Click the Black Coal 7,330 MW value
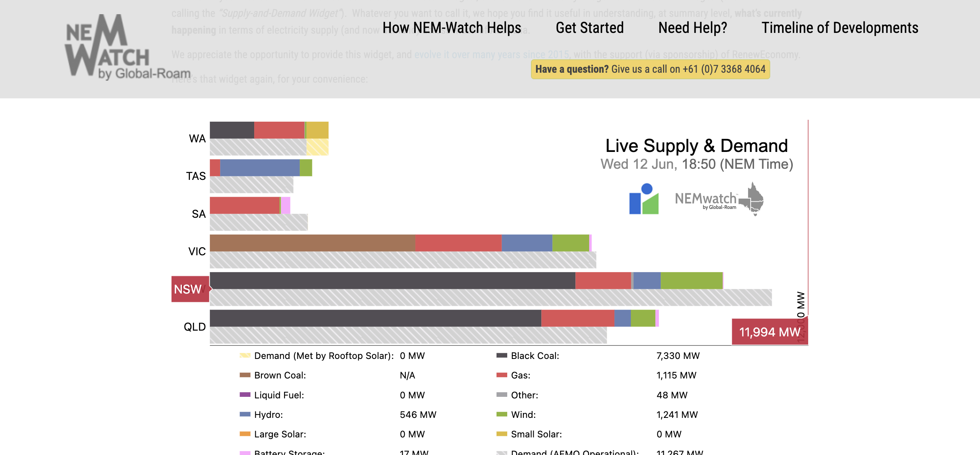980x455 pixels. (x=678, y=356)
